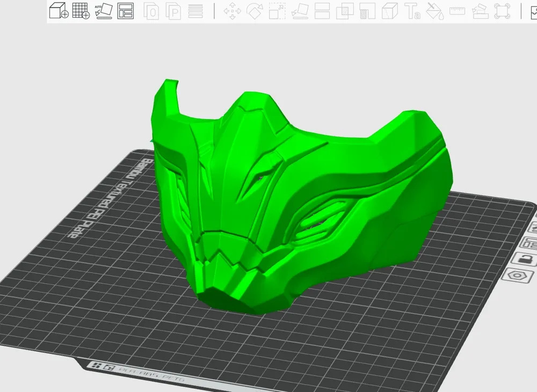This screenshot has width=537, height=392.
Task: Click Split to parts icon (letter P)
Action: click(173, 11)
